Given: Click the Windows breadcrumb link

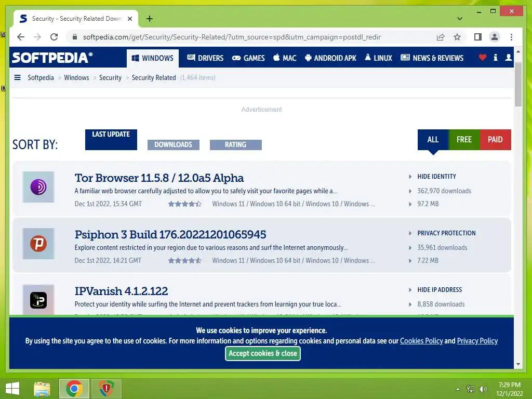Looking at the screenshot, I should [76, 78].
